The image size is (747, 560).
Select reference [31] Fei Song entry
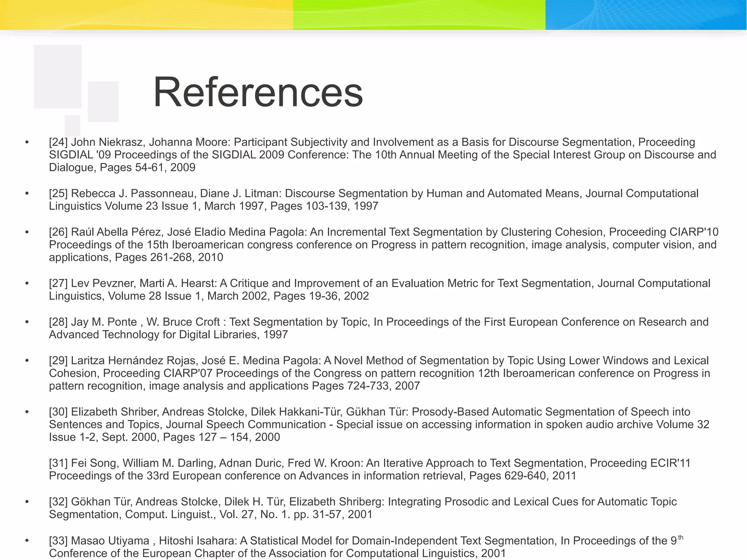point(370,470)
